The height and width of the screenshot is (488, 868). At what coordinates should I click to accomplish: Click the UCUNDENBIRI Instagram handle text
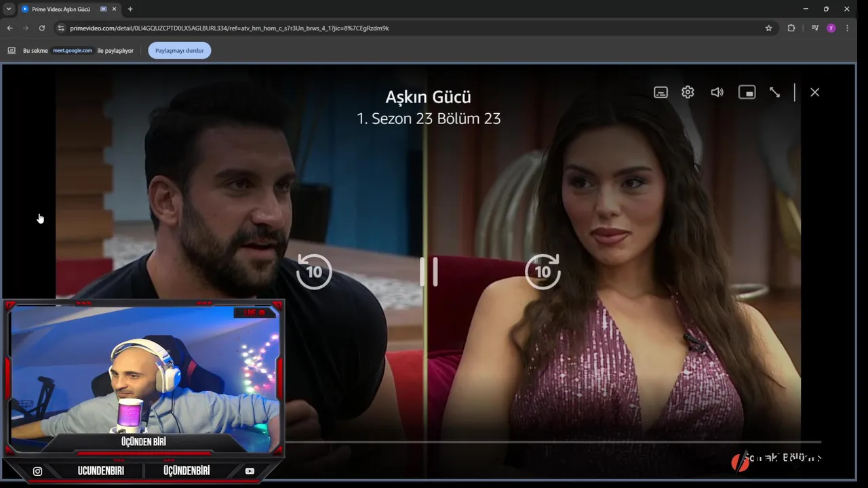pyautogui.click(x=101, y=471)
